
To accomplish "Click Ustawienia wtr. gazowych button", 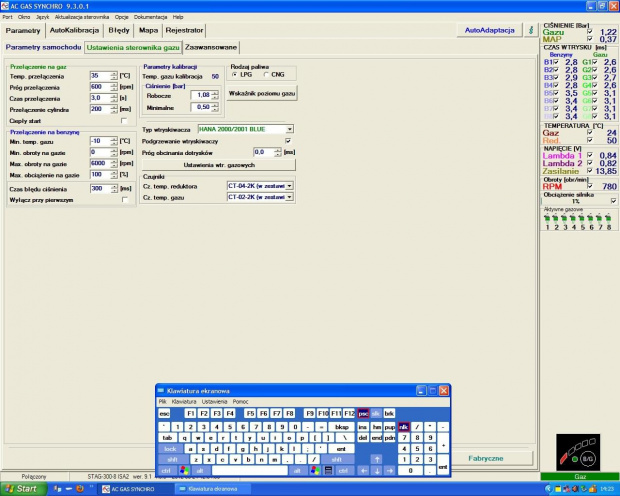I will 219,164.
